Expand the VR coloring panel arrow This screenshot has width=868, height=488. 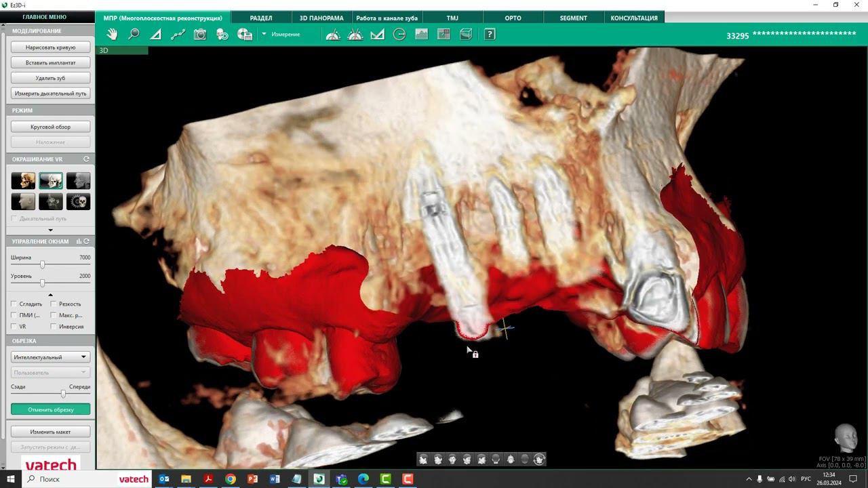tap(50, 230)
